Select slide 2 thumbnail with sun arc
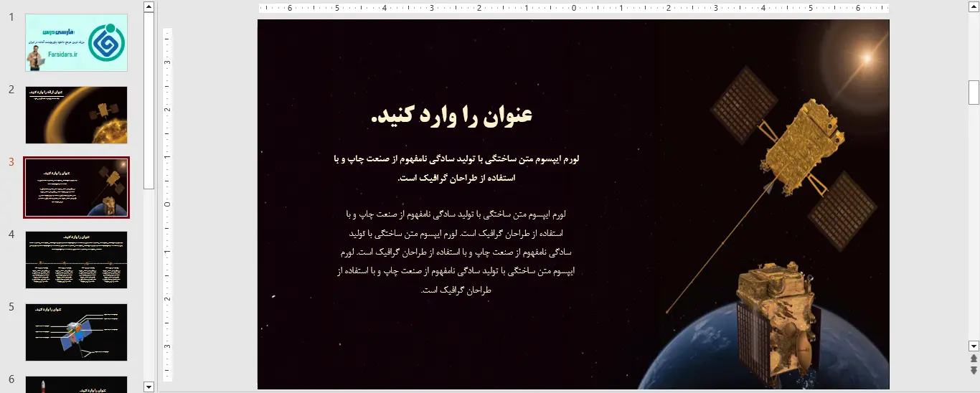 76,115
